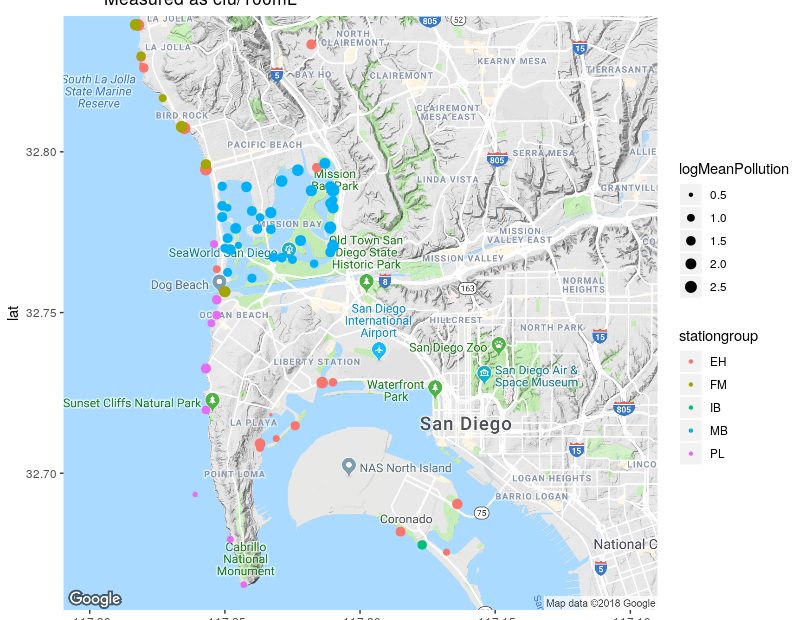This screenshot has height=620, width=804.
Task: Click the "BARRIO LOGAN" label
Action: [532, 496]
